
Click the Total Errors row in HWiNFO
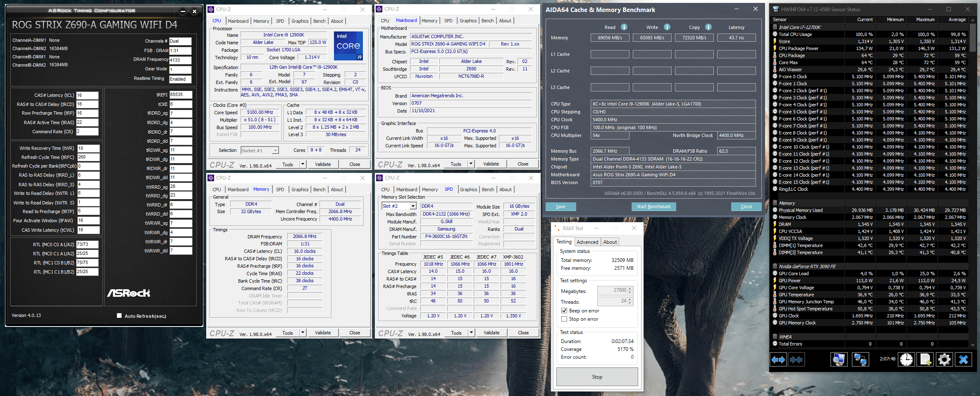point(870,344)
